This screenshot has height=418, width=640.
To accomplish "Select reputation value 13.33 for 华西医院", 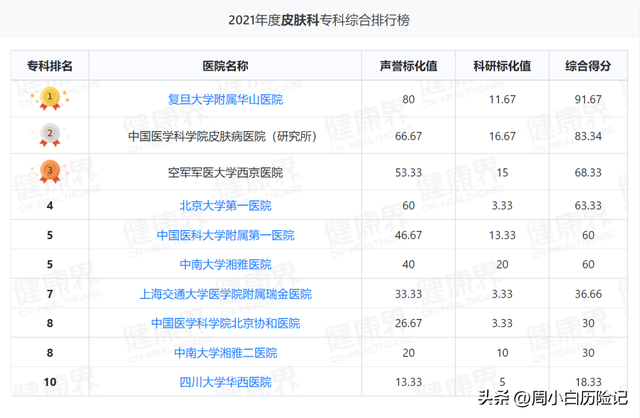I will pyautogui.click(x=409, y=382).
